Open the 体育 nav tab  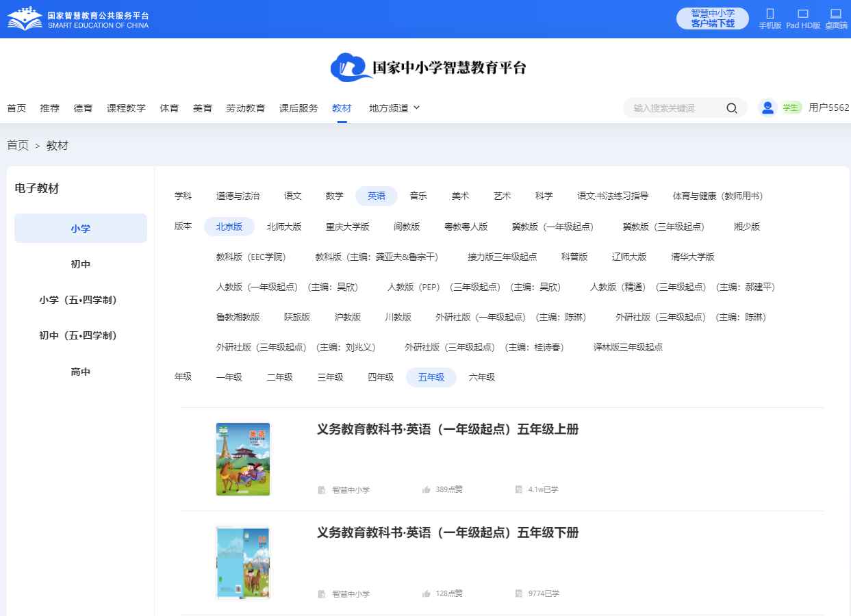pyautogui.click(x=169, y=108)
